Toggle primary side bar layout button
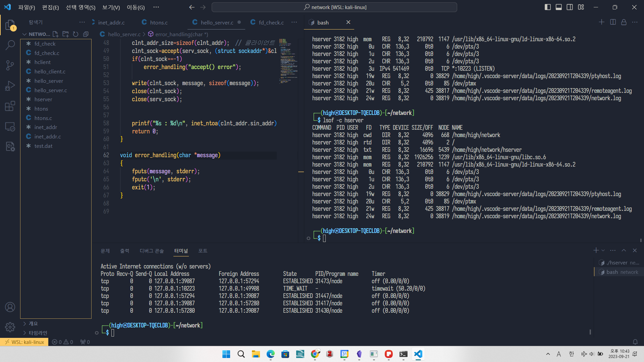The width and height of the screenshot is (644, 362). tap(548, 7)
